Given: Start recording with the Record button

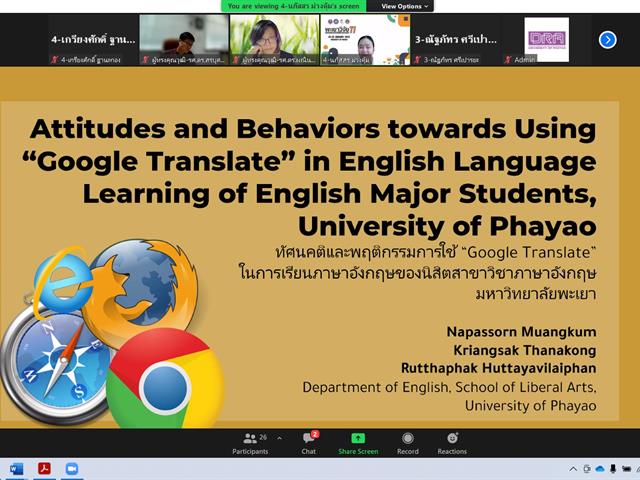Looking at the screenshot, I should coord(408,443).
